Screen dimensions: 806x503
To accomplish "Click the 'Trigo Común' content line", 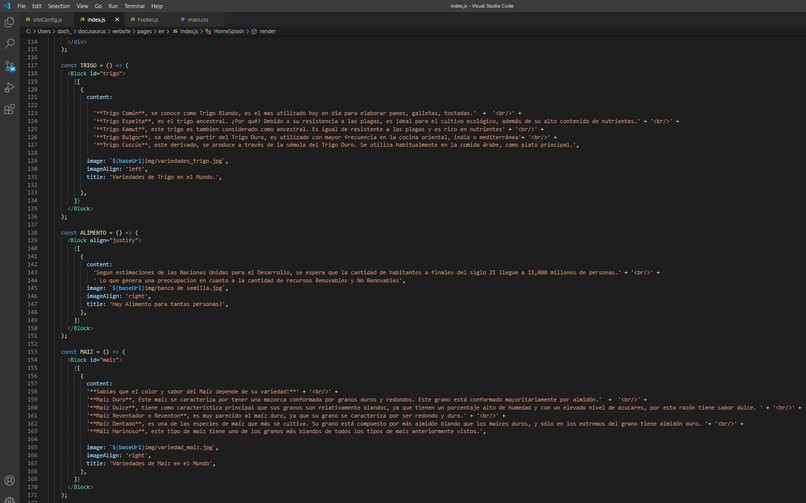I will point(307,113).
